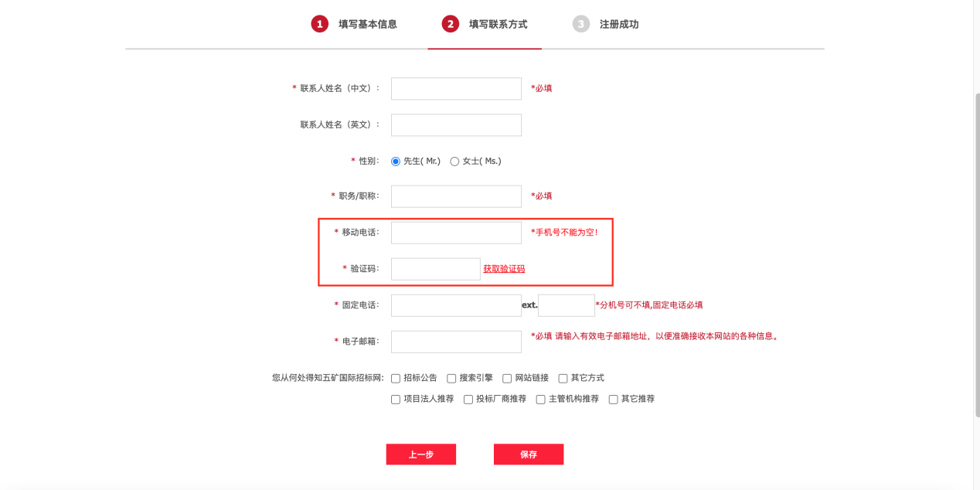This screenshot has height=490, width=980.
Task: Click 获取验证码 link
Action: coord(504,269)
